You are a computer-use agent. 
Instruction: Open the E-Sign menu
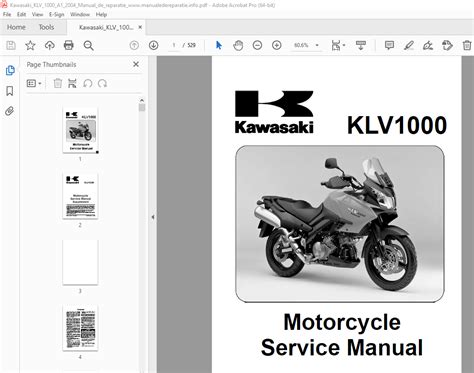56,14
